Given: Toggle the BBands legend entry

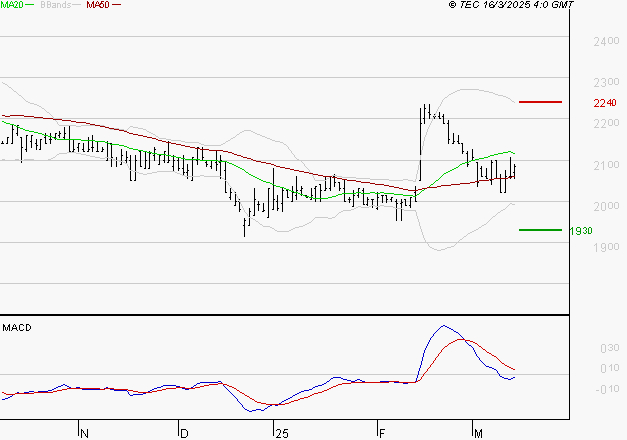Looking at the screenshot, I should click(56, 6).
